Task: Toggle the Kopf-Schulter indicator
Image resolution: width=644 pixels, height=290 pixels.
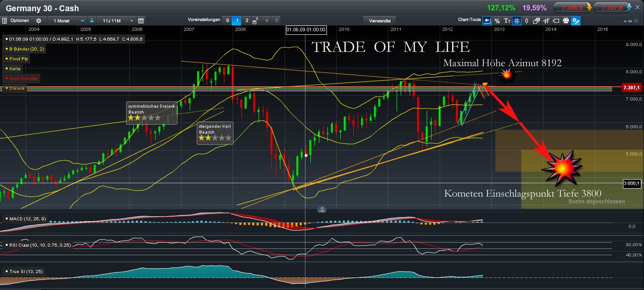Action: click(21, 78)
